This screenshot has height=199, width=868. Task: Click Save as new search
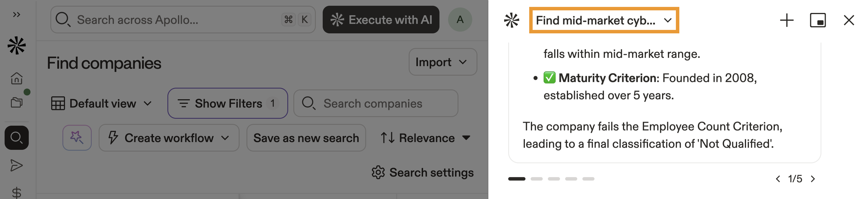[x=306, y=138]
